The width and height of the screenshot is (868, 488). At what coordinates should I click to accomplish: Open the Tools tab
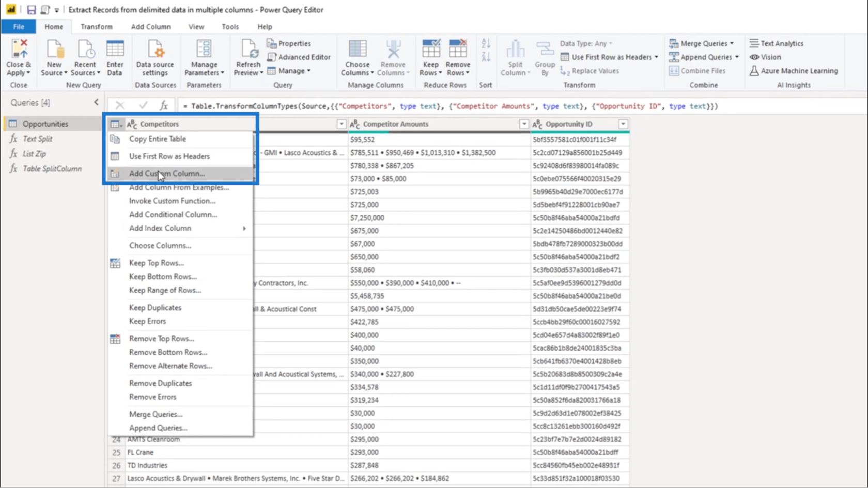click(x=230, y=26)
